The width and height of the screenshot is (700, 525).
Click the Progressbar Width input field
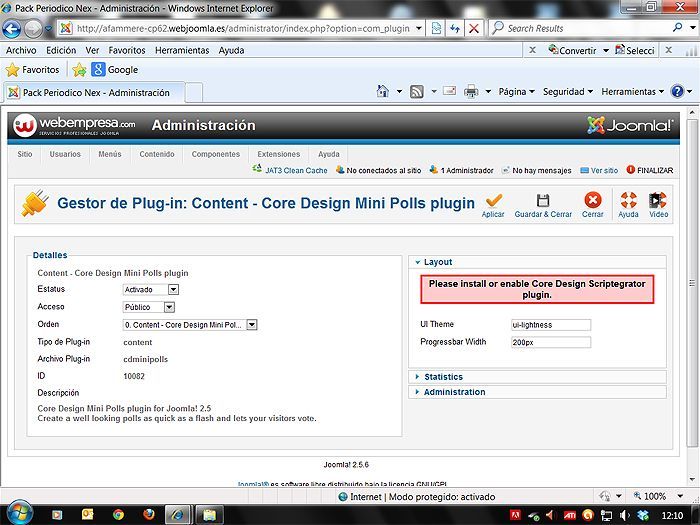(551, 342)
